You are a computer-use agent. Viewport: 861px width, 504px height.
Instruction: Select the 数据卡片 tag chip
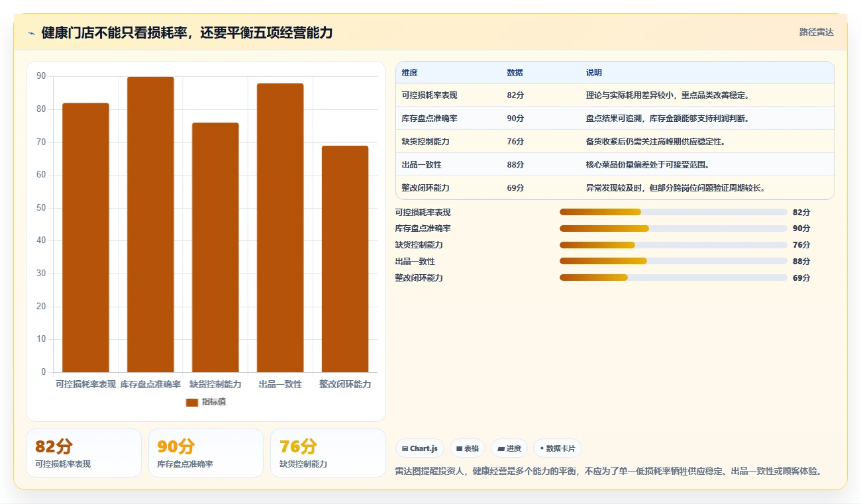[x=558, y=448]
